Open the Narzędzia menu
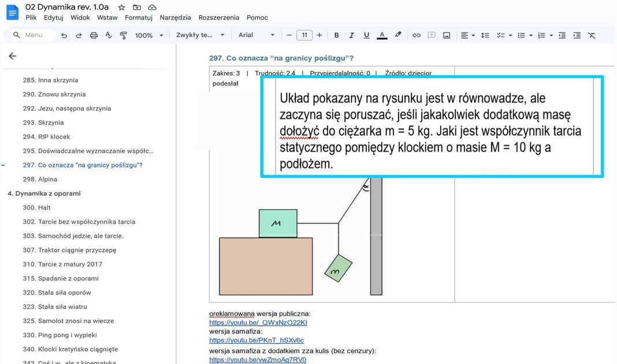 [x=175, y=17]
